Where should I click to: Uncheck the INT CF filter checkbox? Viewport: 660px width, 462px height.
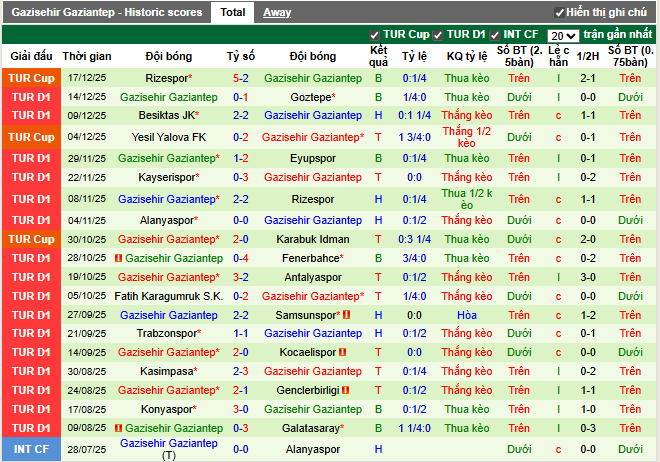point(495,35)
